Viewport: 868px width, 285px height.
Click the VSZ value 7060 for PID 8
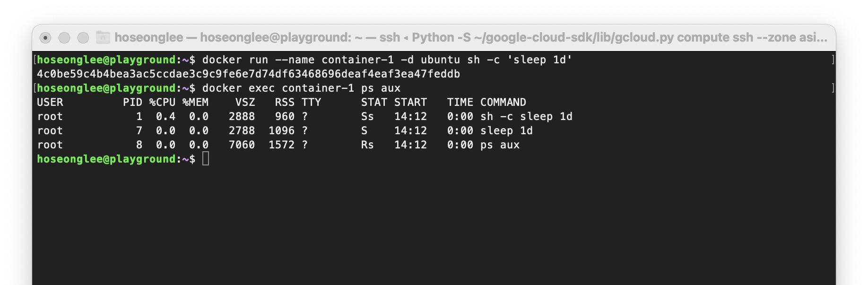(242, 145)
